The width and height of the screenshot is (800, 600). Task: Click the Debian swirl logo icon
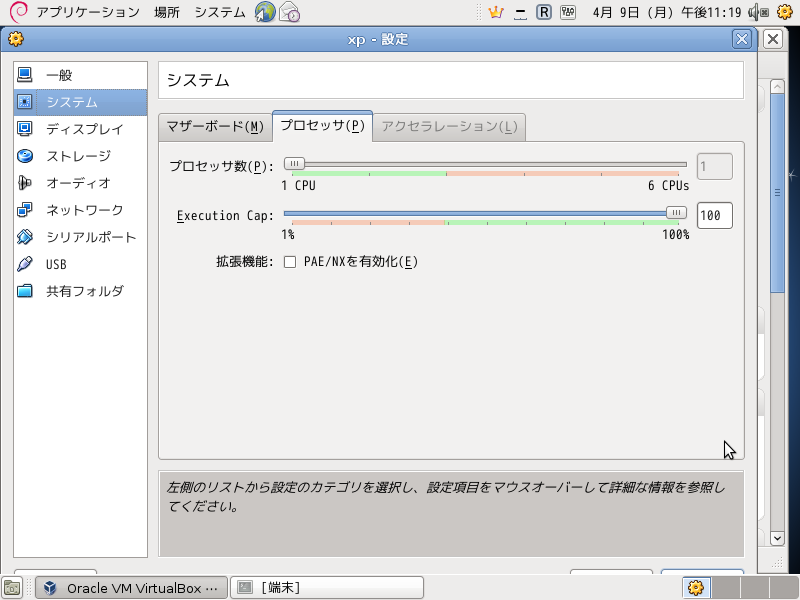click(x=18, y=12)
